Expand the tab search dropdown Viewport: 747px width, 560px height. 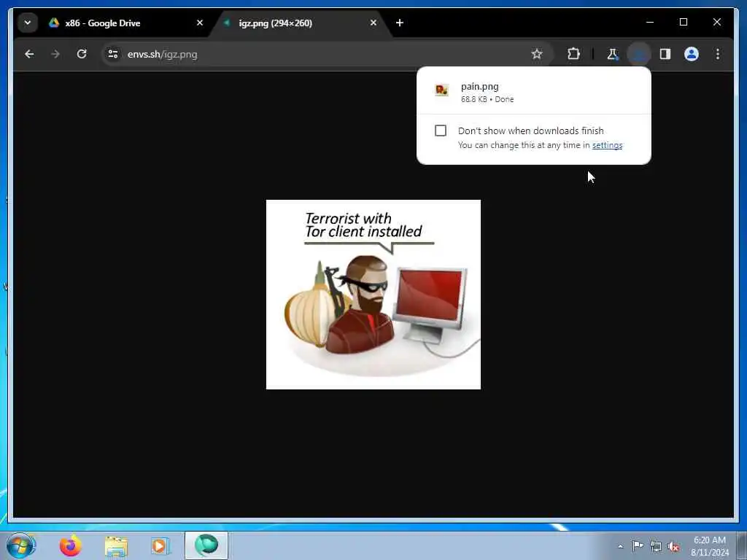click(28, 23)
